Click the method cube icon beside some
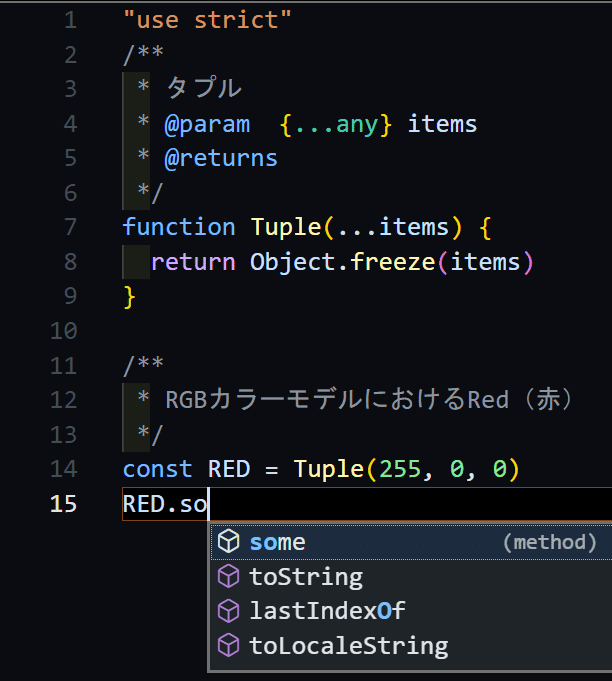612x681 pixels. point(229,542)
